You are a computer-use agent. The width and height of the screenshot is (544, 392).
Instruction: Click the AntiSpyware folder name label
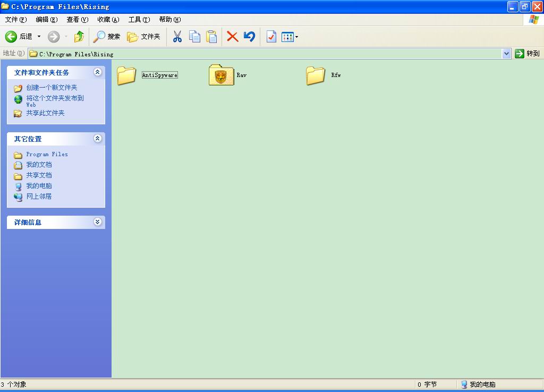click(x=160, y=75)
